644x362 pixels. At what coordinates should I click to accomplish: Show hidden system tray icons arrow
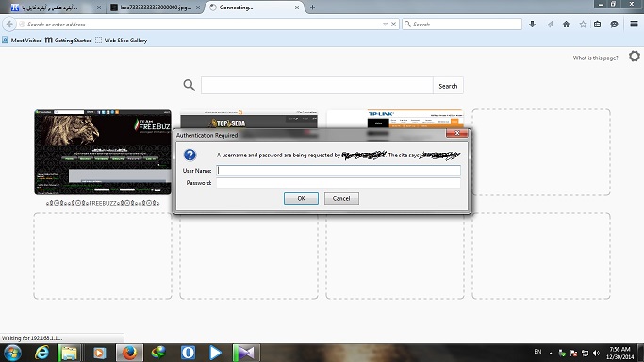click(551, 353)
